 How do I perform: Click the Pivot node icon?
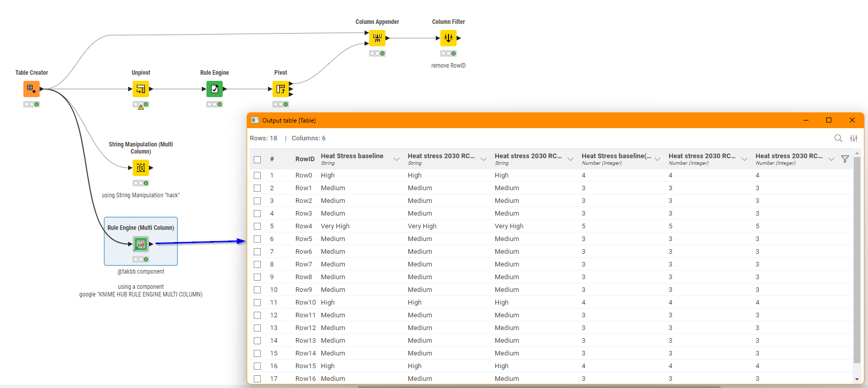[280, 89]
